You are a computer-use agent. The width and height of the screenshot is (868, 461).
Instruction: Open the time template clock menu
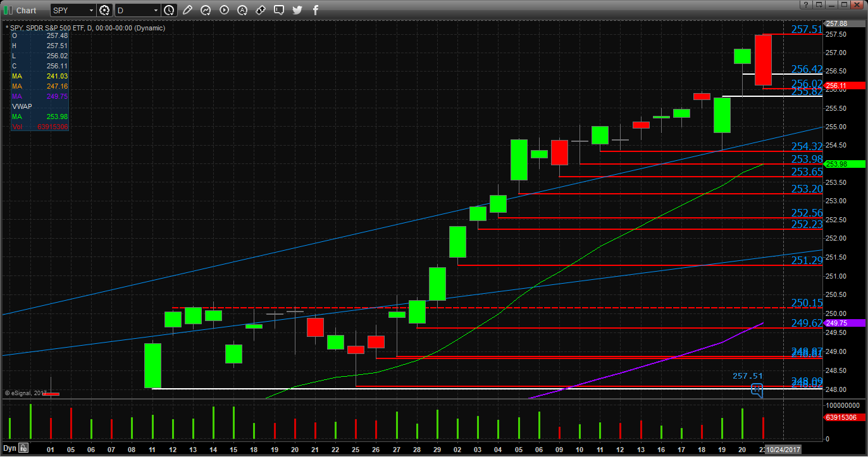[169, 10]
